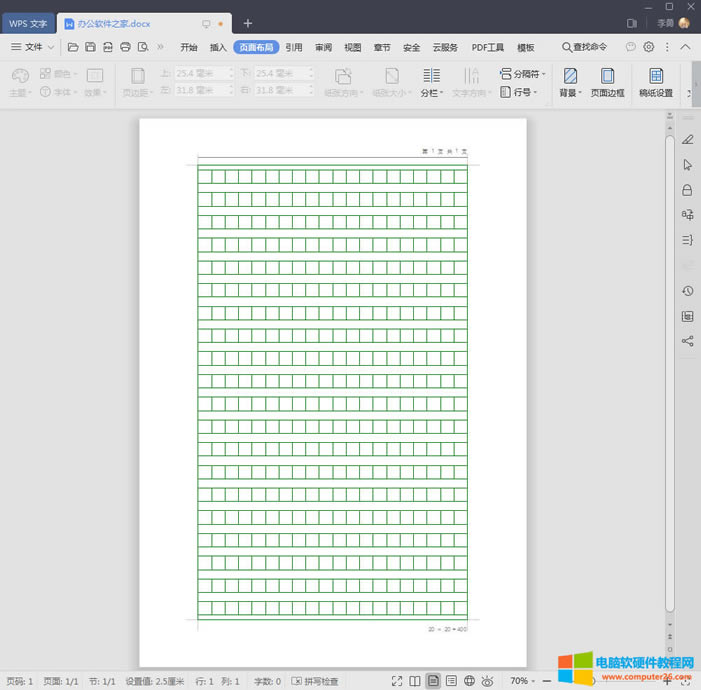Toggle 拼写检查 spell check in status bar
This screenshot has height=690, width=701.
315,681
